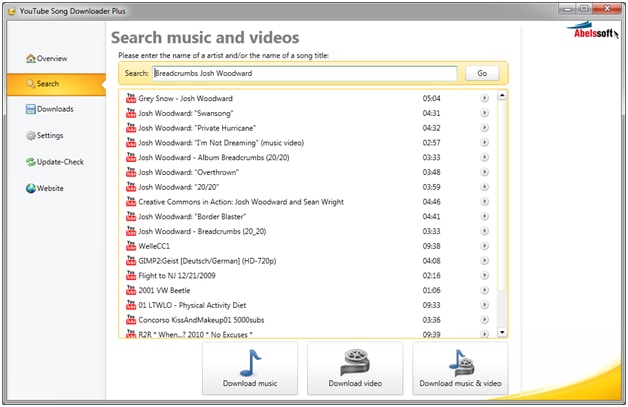628x407 pixels.
Task: Select "Josh Woodward - Album Breadcrumbs (20/20)" row
Action: 308,157
